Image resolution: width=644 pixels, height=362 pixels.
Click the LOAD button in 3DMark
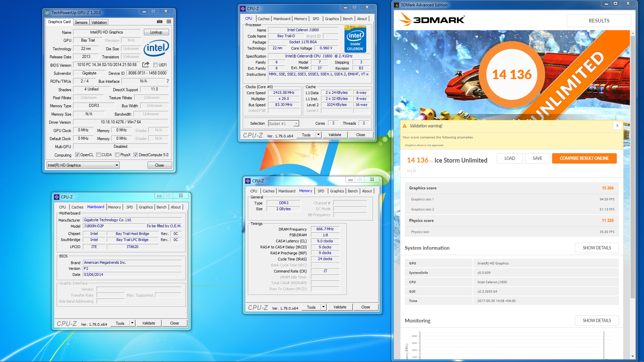click(509, 158)
